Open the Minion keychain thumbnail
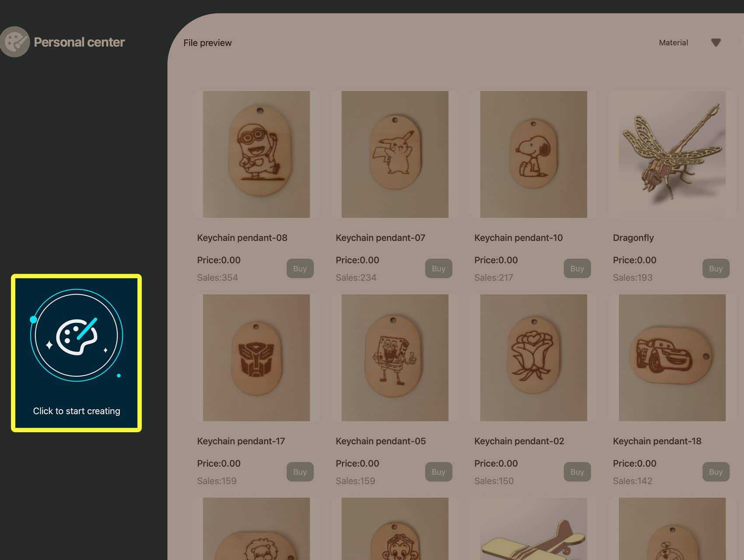Image resolution: width=744 pixels, height=560 pixels. coord(256,154)
